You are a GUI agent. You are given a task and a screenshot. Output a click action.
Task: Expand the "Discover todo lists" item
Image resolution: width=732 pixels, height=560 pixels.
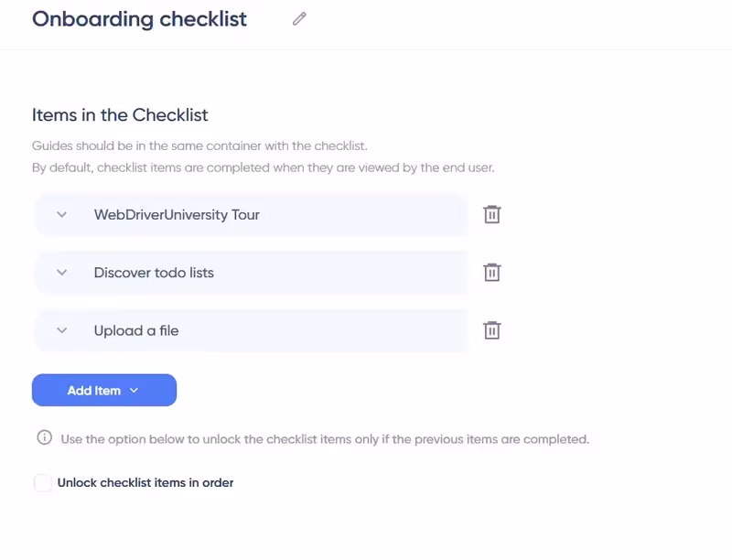click(x=61, y=272)
